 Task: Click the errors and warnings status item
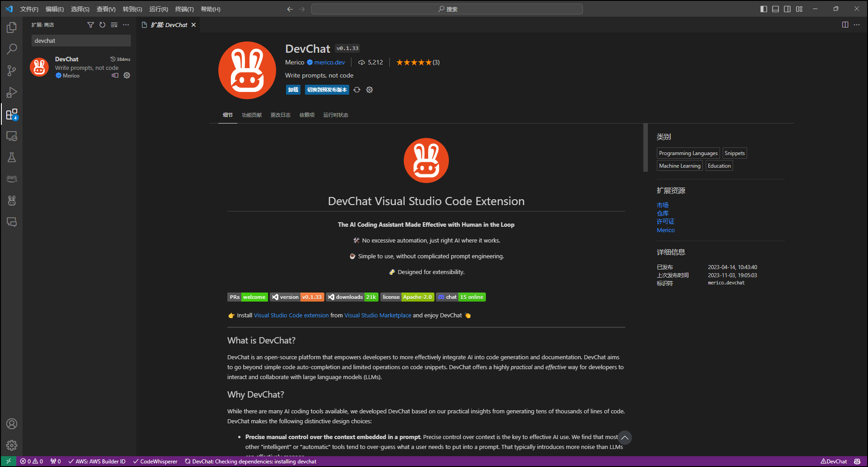click(32, 461)
